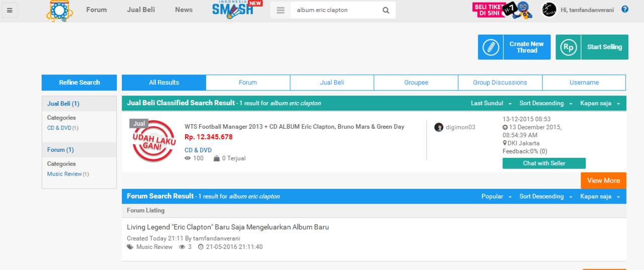Viewport: 644px width, 270px height.
Task: Open seller digimon03 profile link
Action: point(460,127)
